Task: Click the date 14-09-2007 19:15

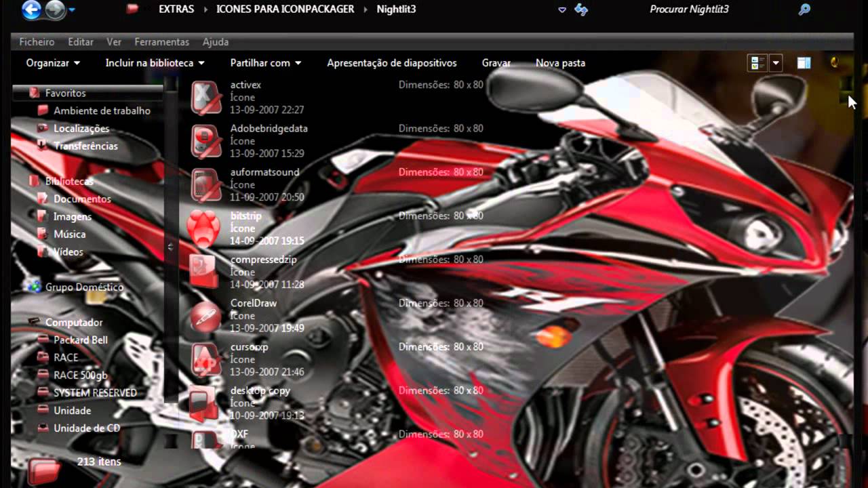Action: pyautogui.click(x=267, y=241)
